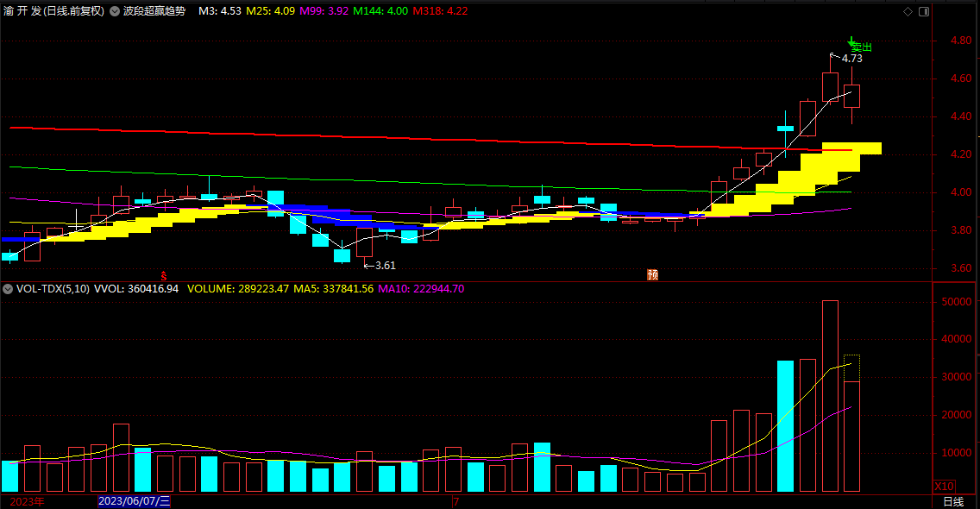Click the 30000 volume axis label
Image resolution: width=980 pixels, height=509 pixels.
coord(956,377)
